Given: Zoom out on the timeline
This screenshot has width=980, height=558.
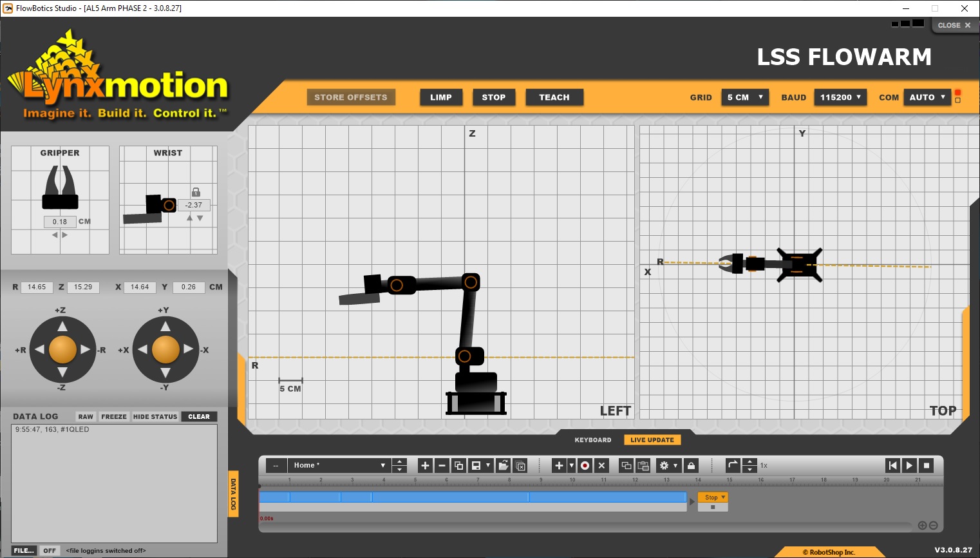Looking at the screenshot, I should (x=933, y=526).
